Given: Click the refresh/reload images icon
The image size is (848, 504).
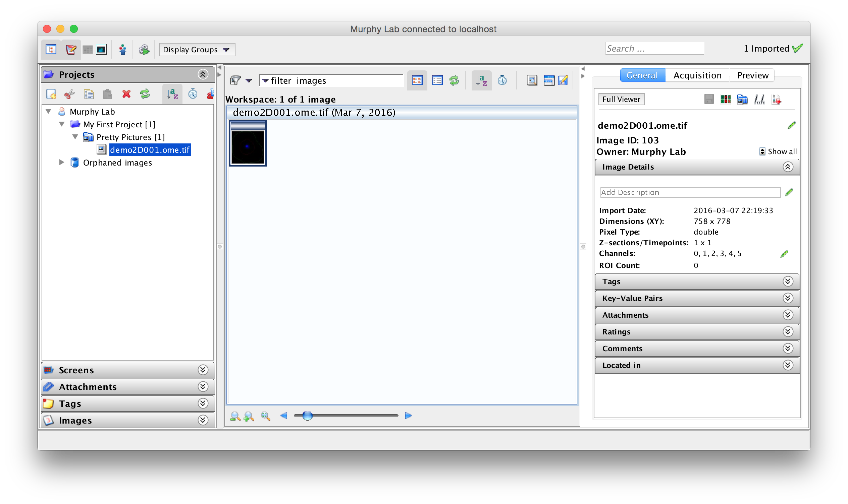Looking at the screenshot, I should point(454,80).
